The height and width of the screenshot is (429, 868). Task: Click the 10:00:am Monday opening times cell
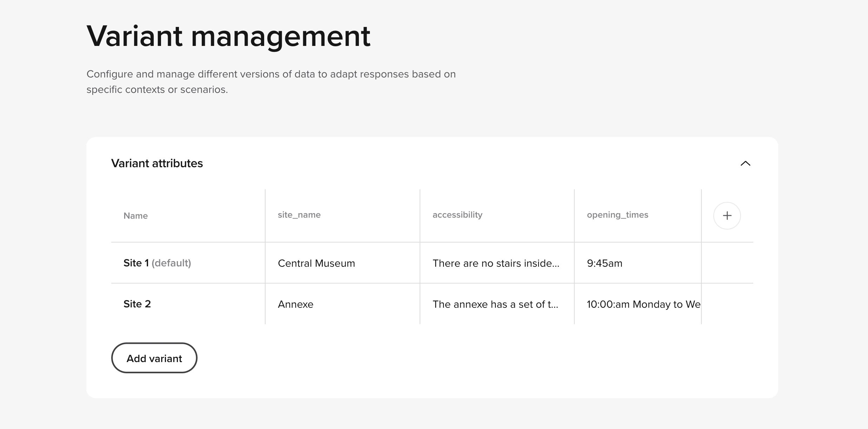coord(643,304)
